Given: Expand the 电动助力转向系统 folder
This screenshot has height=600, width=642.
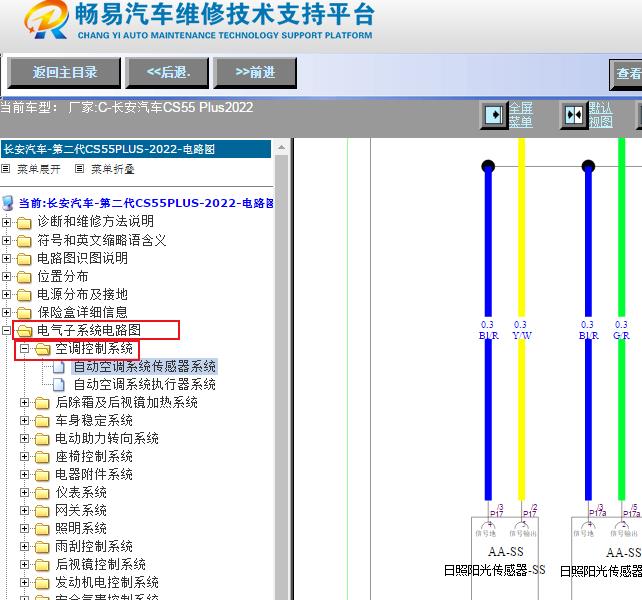Looking at the screenshot, I should pyautogui.click(x=25, y=439).
